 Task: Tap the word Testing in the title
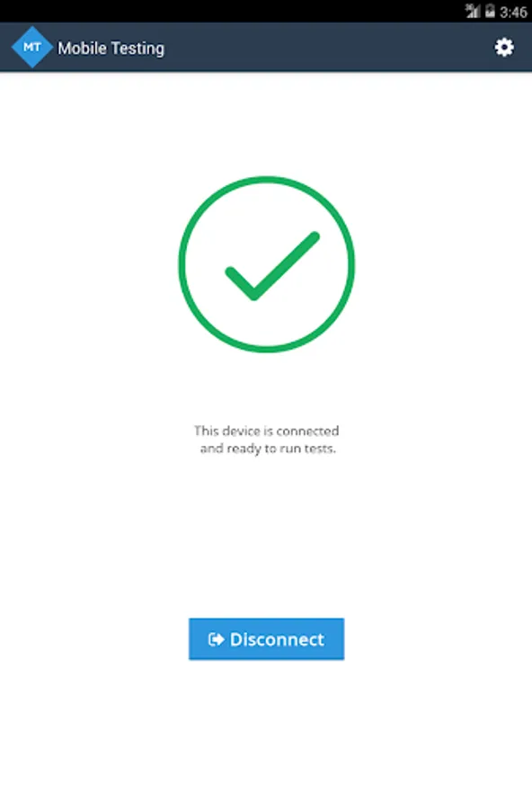tap(137, 49)
